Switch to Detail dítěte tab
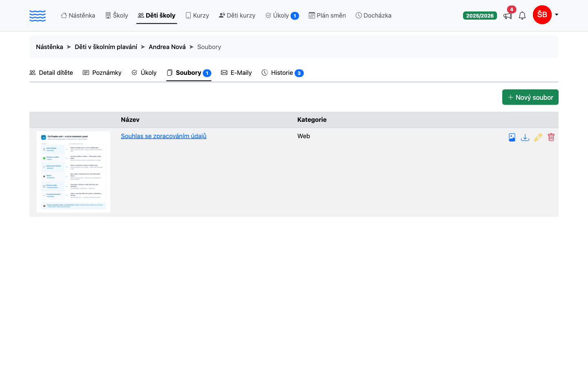This screenshot has width=588, height=368. pos(51,73)
